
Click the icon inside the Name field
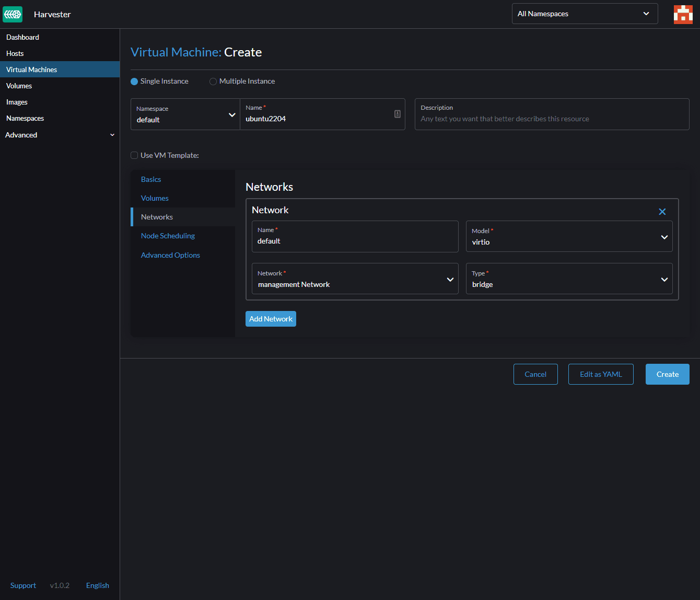click(x=397, y=114)
